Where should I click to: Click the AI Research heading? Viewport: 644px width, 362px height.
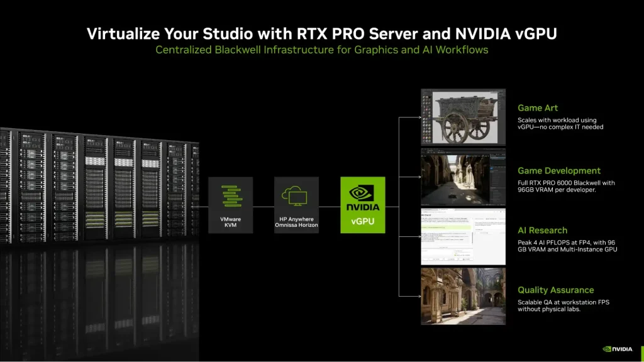pyautogui.click(x=542, y=231)
